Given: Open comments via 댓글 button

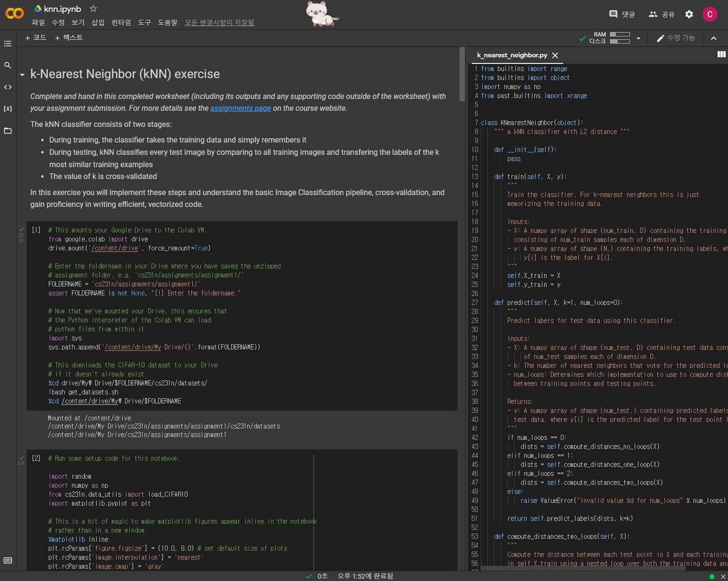Looking at the screenshot, I should pos(622,14).
